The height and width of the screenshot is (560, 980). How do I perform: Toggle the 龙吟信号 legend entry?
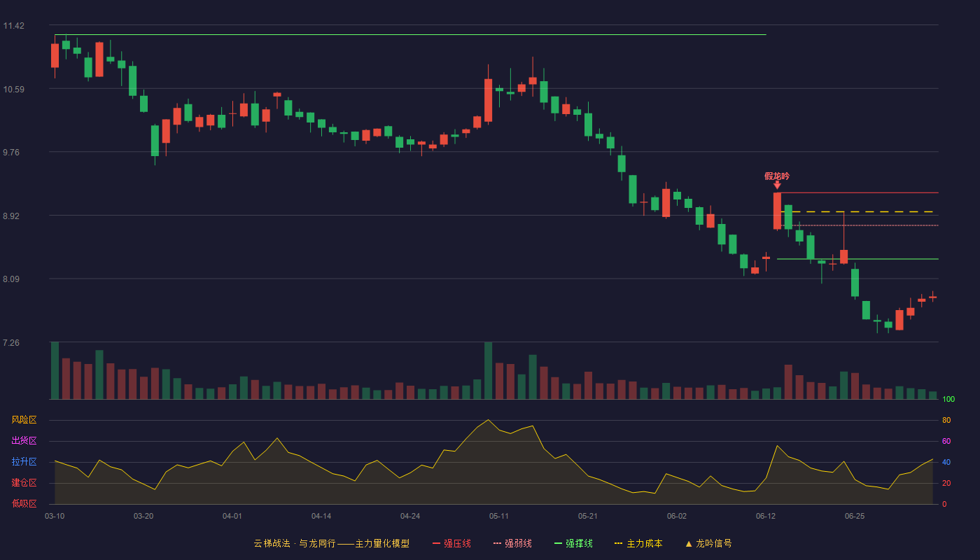[x=708, y=543]
